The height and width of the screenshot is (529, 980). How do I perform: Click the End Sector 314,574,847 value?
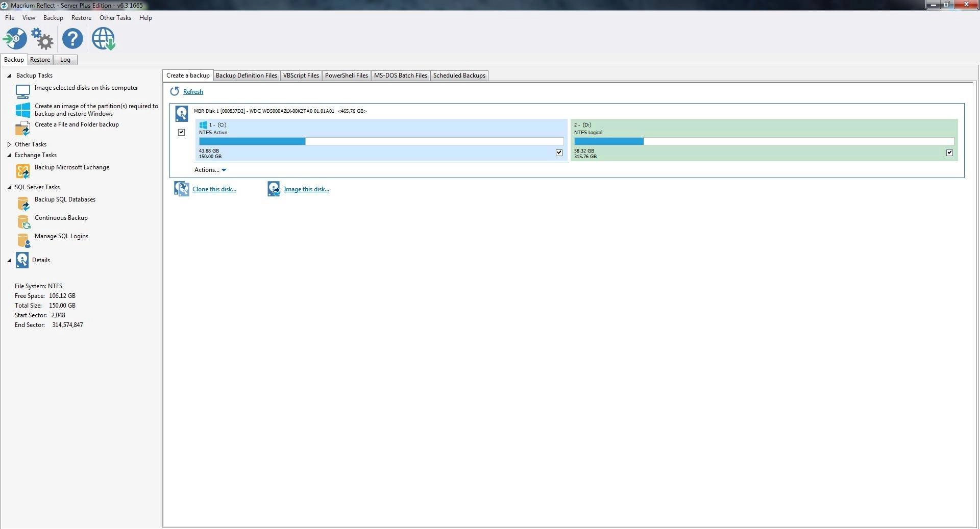click(x=67, y=325)
